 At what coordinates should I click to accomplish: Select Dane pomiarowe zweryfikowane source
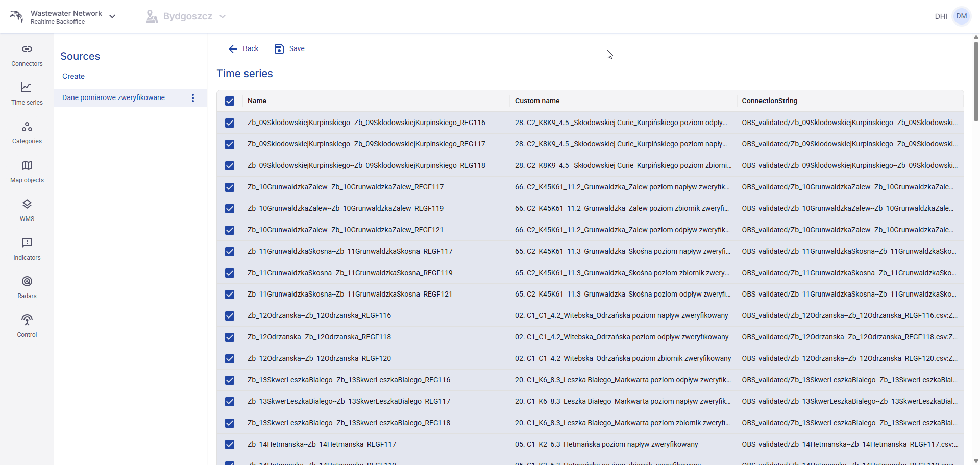pos(113,97)
